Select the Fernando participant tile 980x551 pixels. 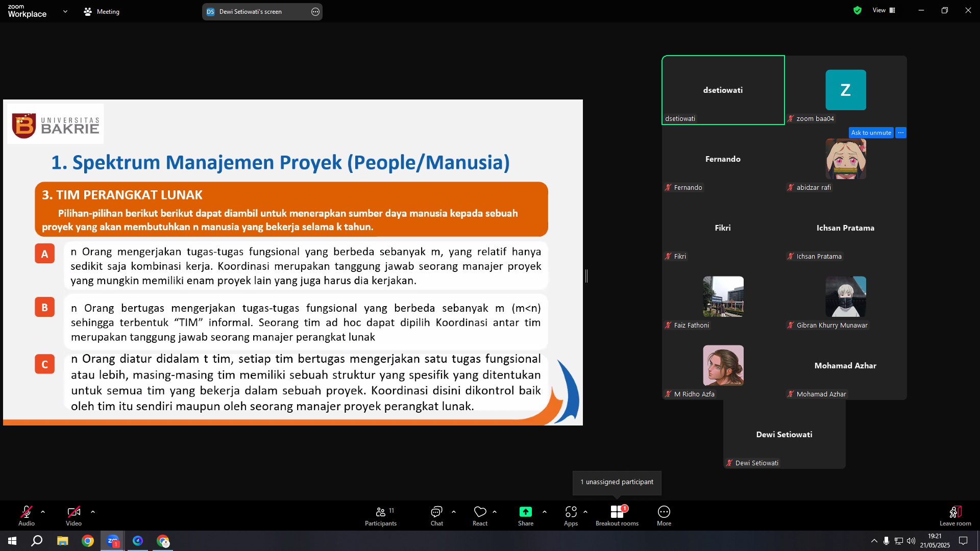[723, 159]
